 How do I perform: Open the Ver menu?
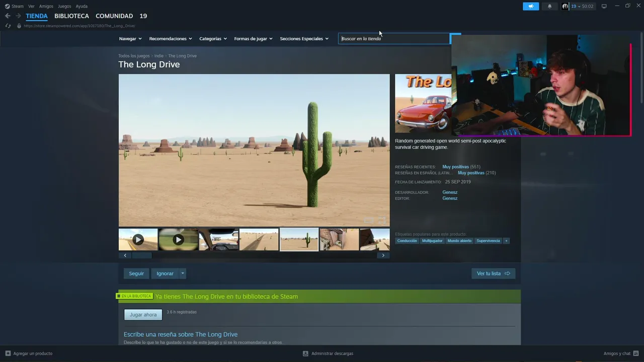pos(31,6)
